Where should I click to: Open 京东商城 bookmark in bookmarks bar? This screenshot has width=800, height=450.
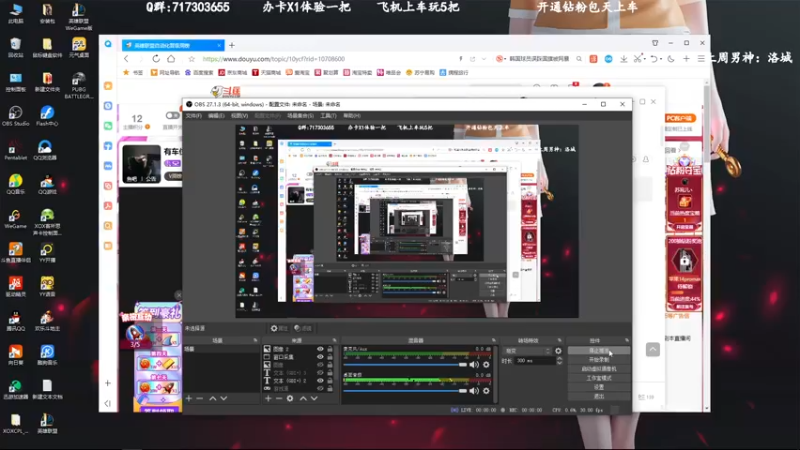point(232,72)
